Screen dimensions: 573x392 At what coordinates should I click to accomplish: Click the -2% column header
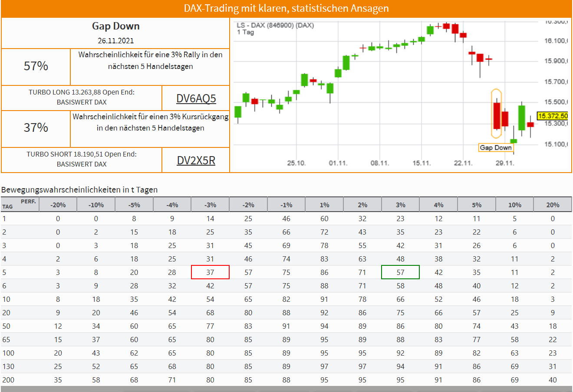[x=248, y=205]
